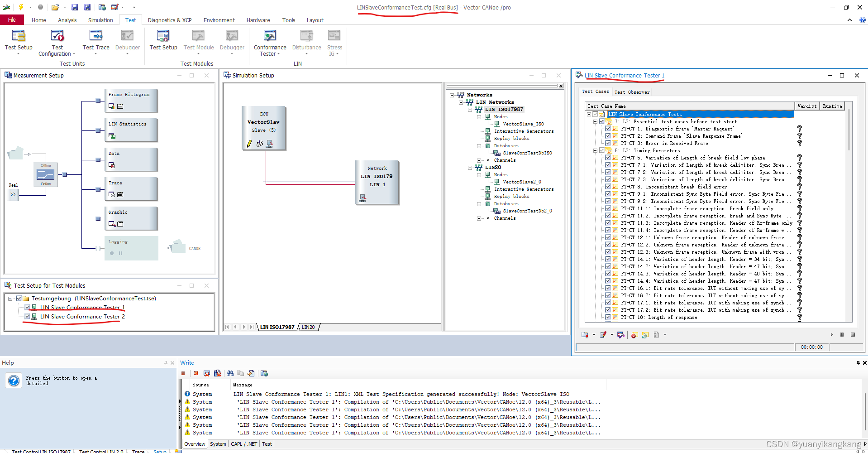Open dropdown arrow beside the tester report icon

point(594,335)
